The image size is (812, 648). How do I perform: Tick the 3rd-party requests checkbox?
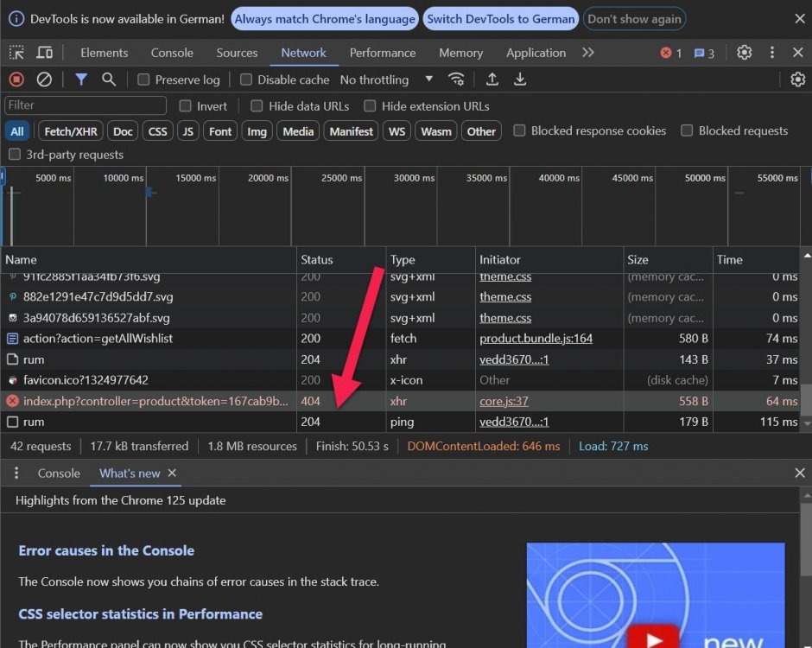[15, 155]
